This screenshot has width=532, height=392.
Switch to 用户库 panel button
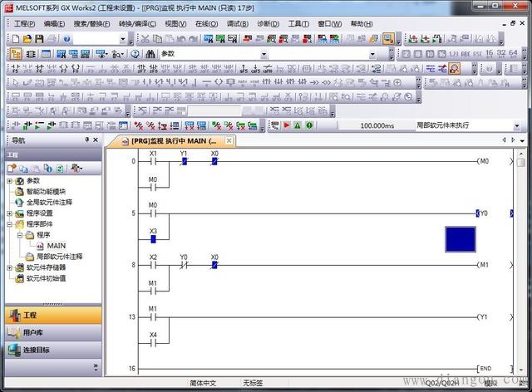click(52, 332)
